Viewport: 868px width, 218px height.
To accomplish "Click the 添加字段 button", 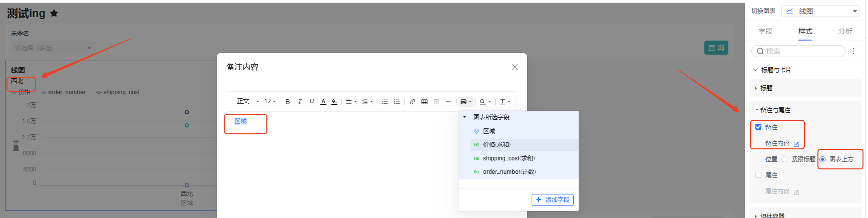I will 552,200.
